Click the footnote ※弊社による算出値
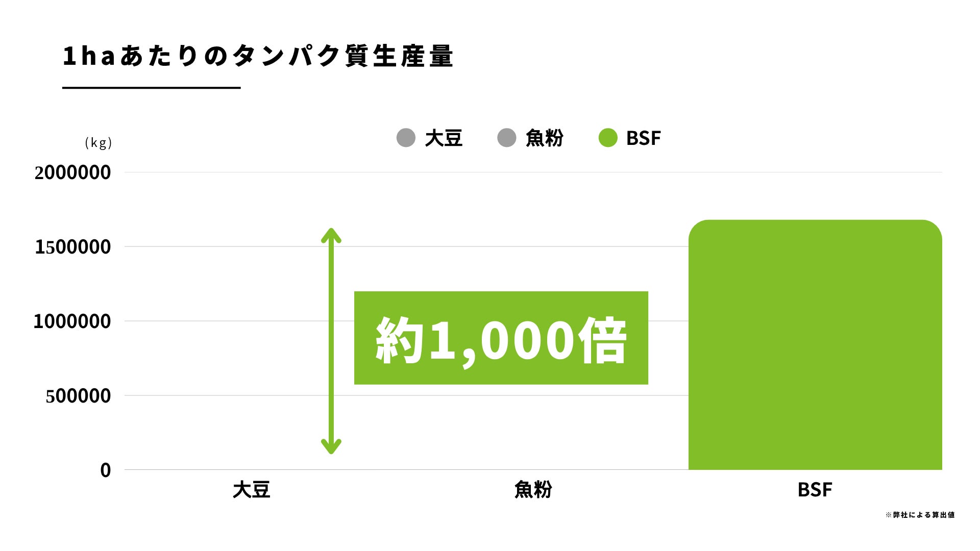This screenshot has height=551, width=980. [x=920, y=515]
